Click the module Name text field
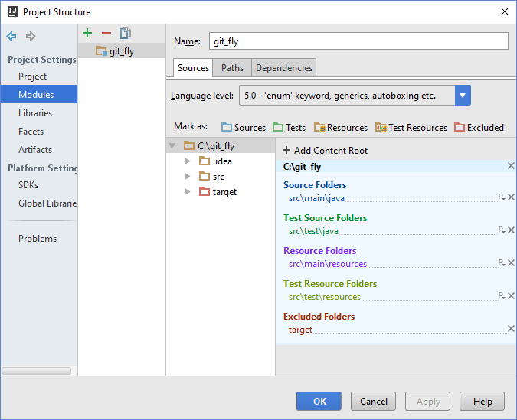The height and width of the screenshot is (420, 517). click(358, 41)
